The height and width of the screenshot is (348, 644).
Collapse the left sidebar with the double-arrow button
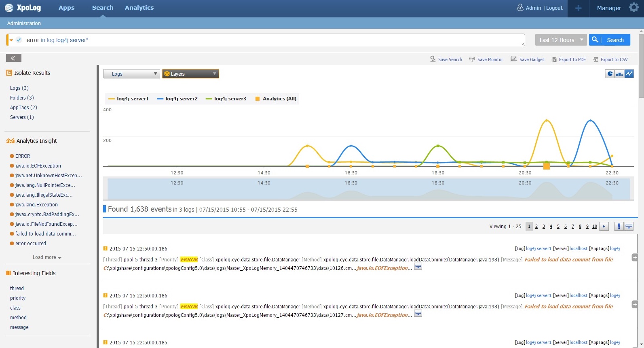click(13, 58)
